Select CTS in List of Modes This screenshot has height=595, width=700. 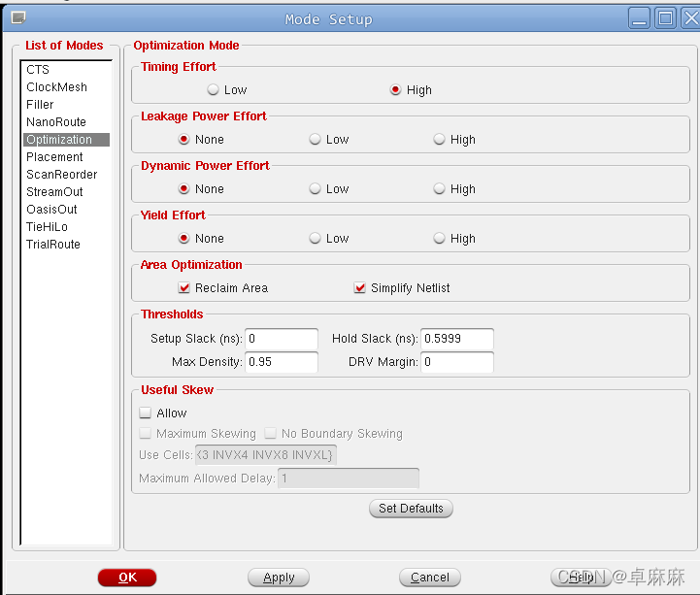click(66, 70)
